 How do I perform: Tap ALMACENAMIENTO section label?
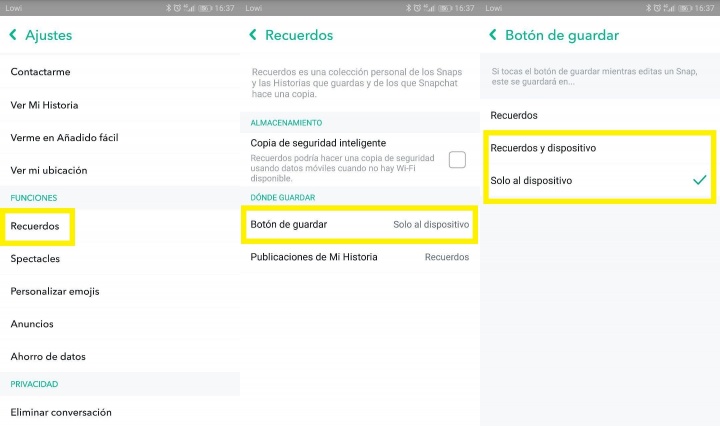coord(286,123)
